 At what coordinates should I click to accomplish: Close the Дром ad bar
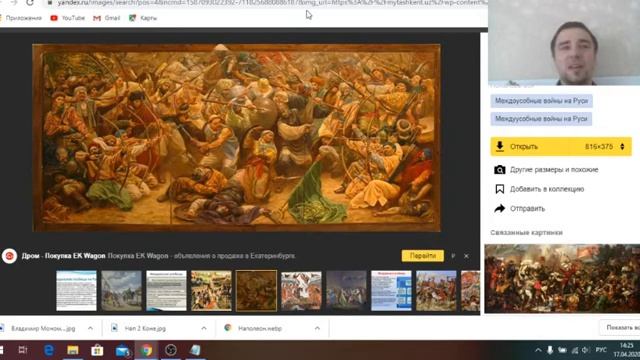point(466,256)
